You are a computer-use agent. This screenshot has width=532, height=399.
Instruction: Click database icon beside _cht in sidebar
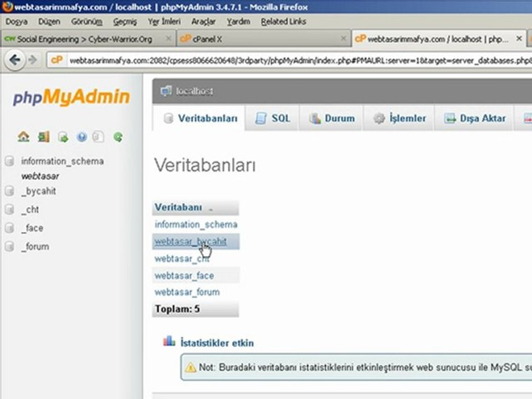[x=9, y=209]
